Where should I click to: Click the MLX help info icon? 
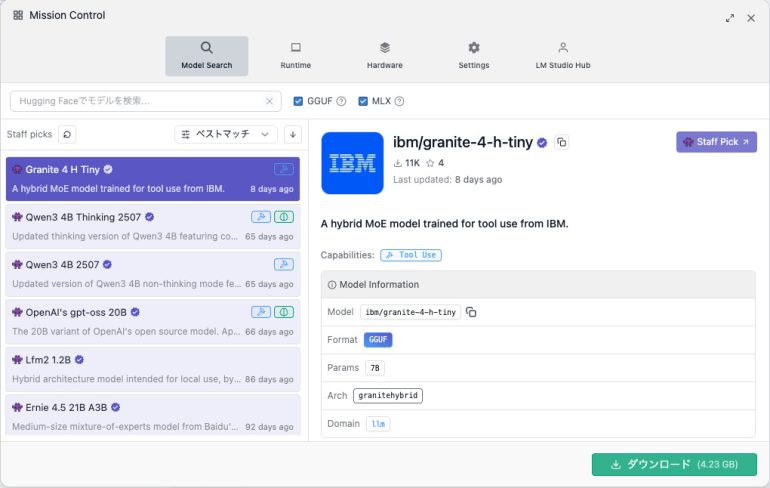400,101
